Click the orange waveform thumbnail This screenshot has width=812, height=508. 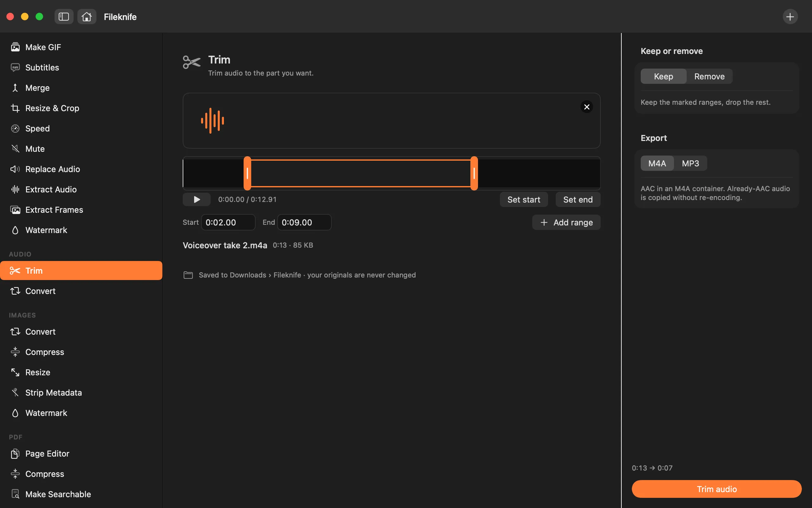point(213,121)
